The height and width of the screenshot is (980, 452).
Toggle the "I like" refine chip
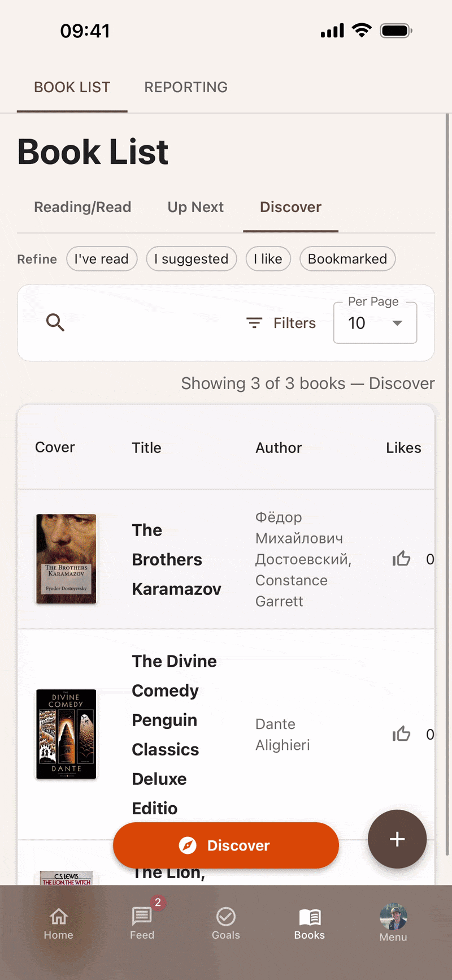pos(268,259)
